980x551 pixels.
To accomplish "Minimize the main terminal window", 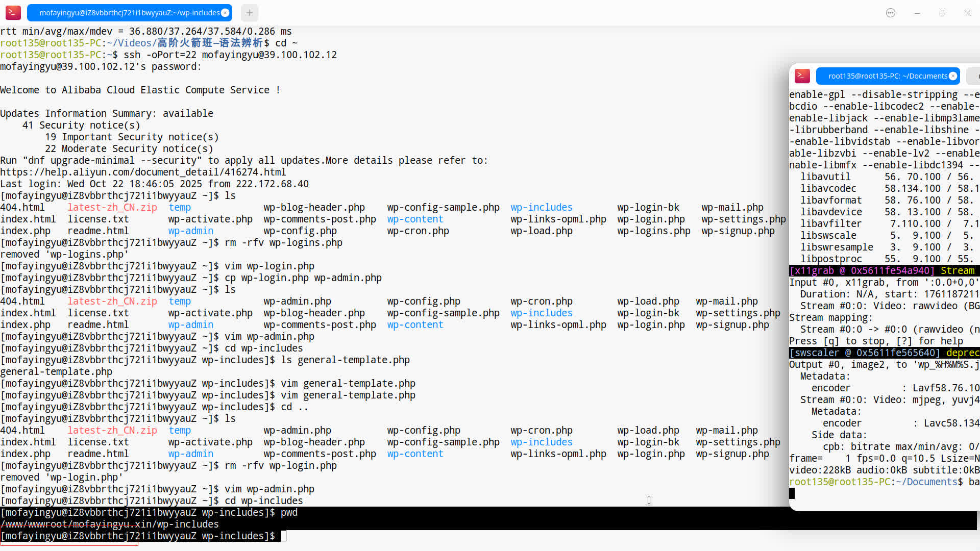I will pos(917,13).
